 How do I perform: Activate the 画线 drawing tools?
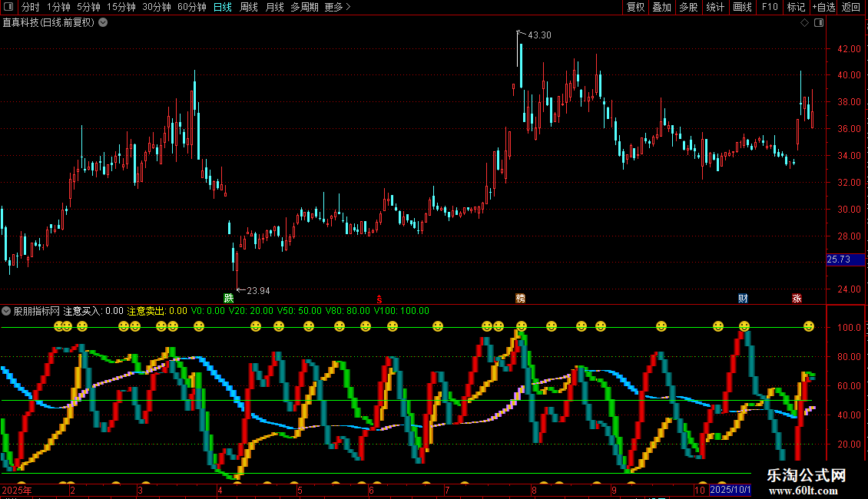(x=742, y=7)
